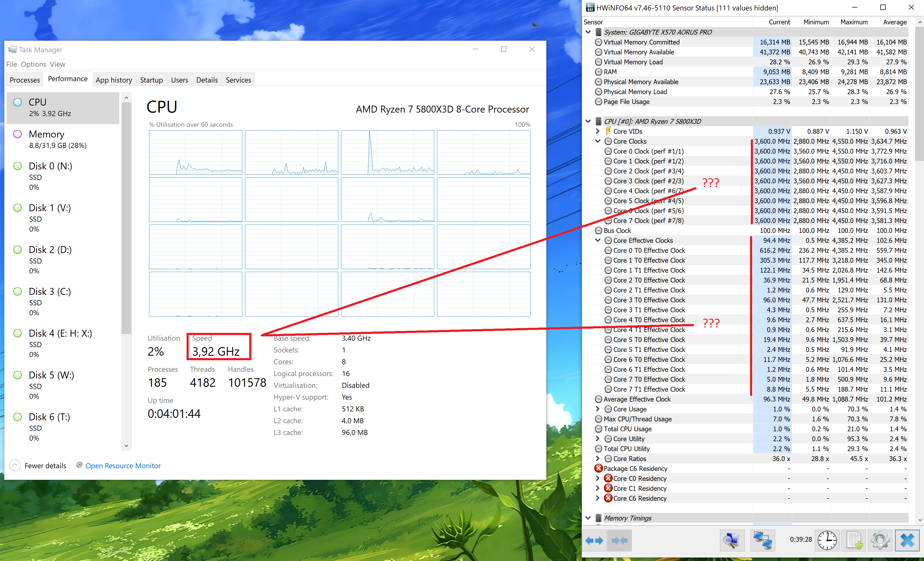
Task: Expand the Core Usage sensor group
Action: (x=598, y=409)
